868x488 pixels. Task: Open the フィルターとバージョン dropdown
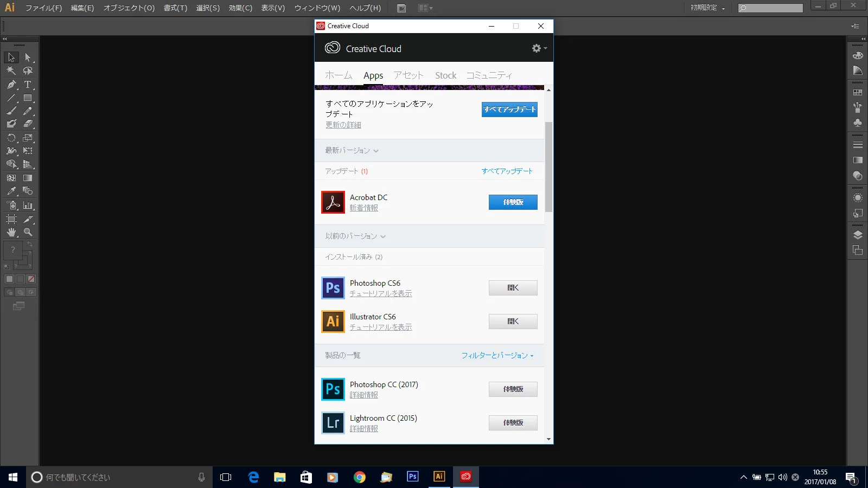click(497, 356)
